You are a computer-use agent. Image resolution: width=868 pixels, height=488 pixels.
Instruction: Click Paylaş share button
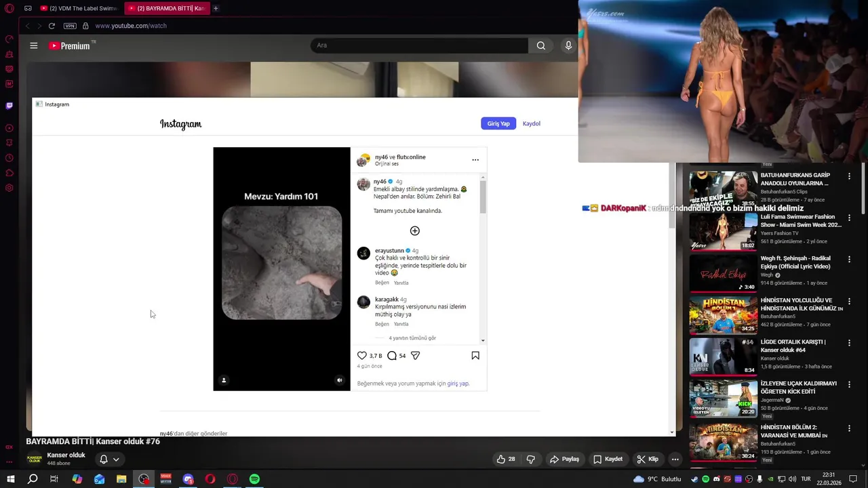point(564,459)
